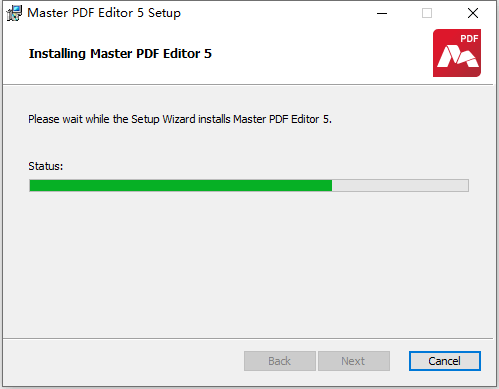Viewport: 499px width, 389px height.
Task: Click the Status: label
Action: (x=46, y=166)
